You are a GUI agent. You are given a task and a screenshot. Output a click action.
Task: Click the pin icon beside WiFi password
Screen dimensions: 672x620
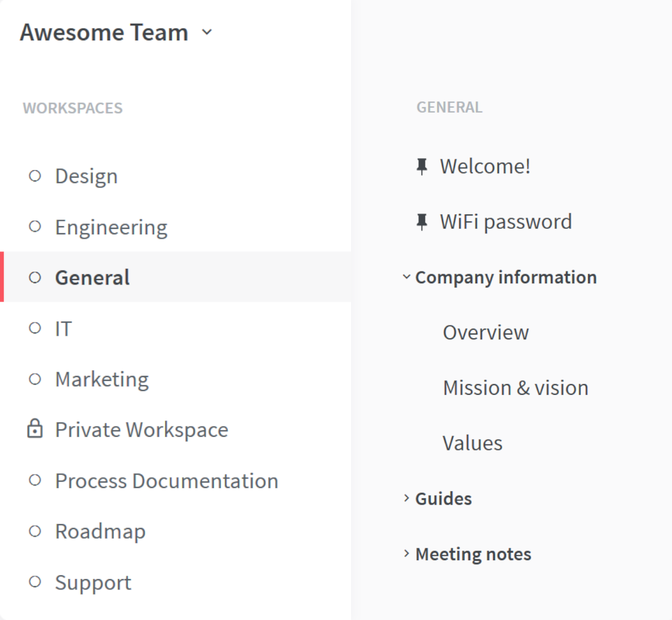point(422,222)
